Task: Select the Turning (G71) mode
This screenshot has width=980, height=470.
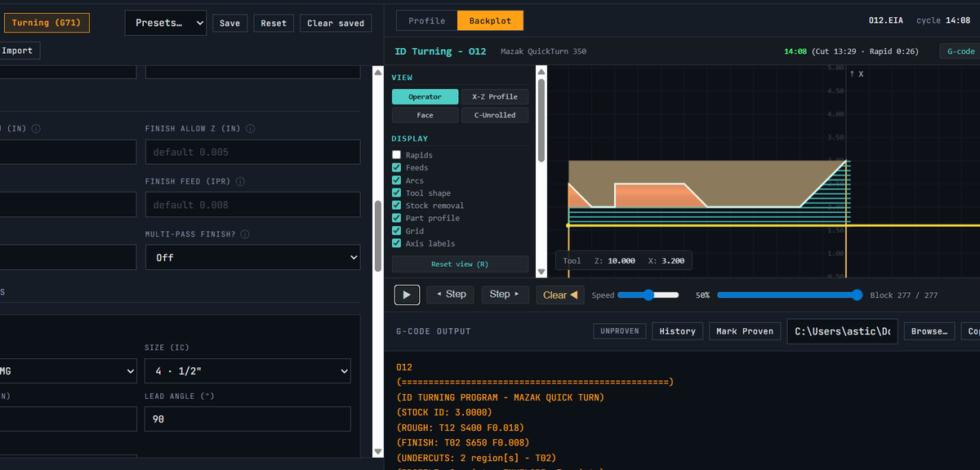Action: [x=45, y=23]
